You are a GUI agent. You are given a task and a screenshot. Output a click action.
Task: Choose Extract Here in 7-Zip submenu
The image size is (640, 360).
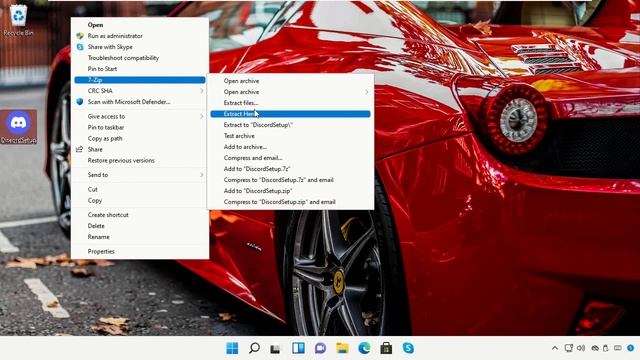click(x=290, y=114)
